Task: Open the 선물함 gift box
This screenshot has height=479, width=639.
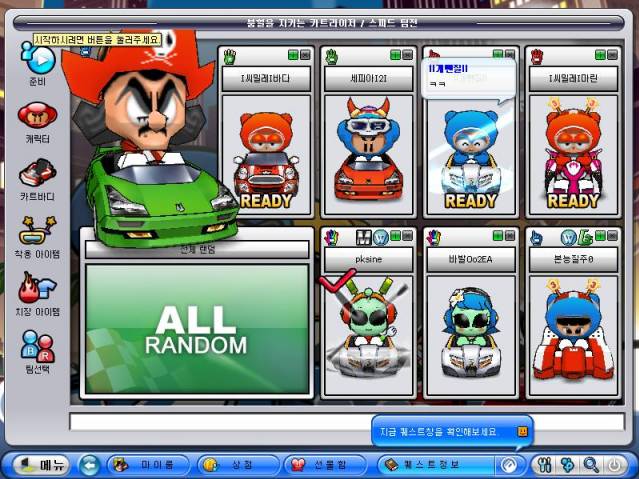Action: pos(325,465)
